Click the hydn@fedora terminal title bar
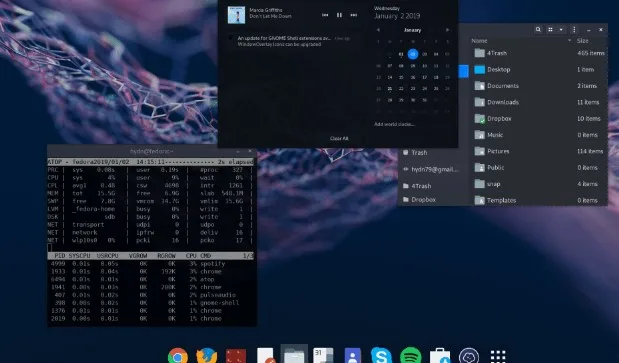 [152, 151]
